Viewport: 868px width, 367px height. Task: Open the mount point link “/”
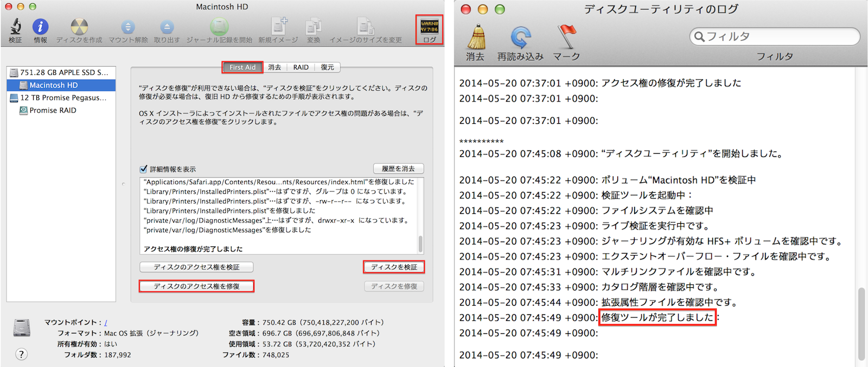point(106,322)
